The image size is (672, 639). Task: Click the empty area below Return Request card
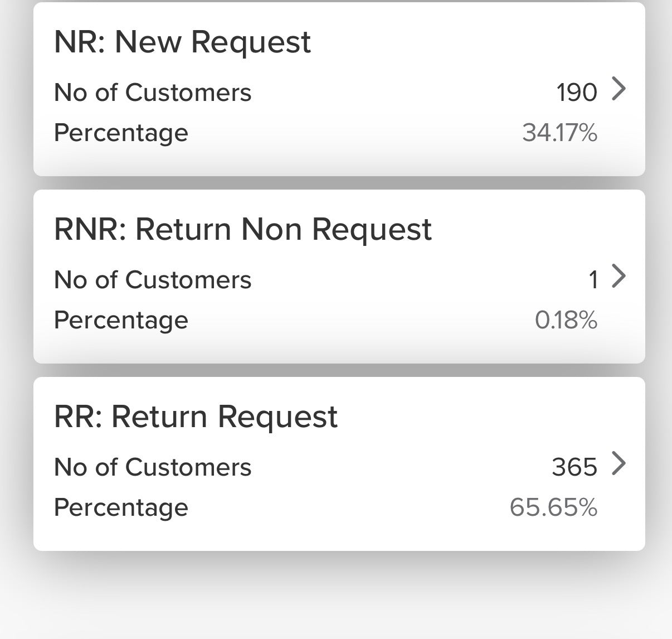[336, 595]
